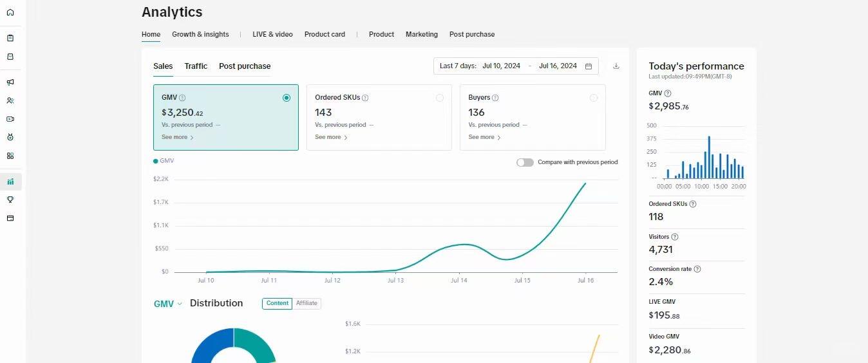Enable Compare with previous period toggle
Image resolution: width=868 pixels, height=363 pixels.
click(x=525, y=162)
